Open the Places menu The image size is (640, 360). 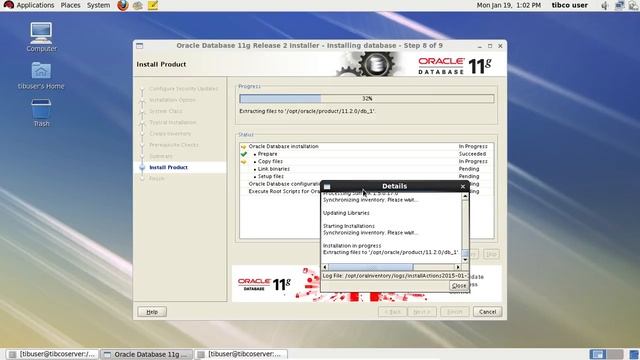[x=70, y=5]
